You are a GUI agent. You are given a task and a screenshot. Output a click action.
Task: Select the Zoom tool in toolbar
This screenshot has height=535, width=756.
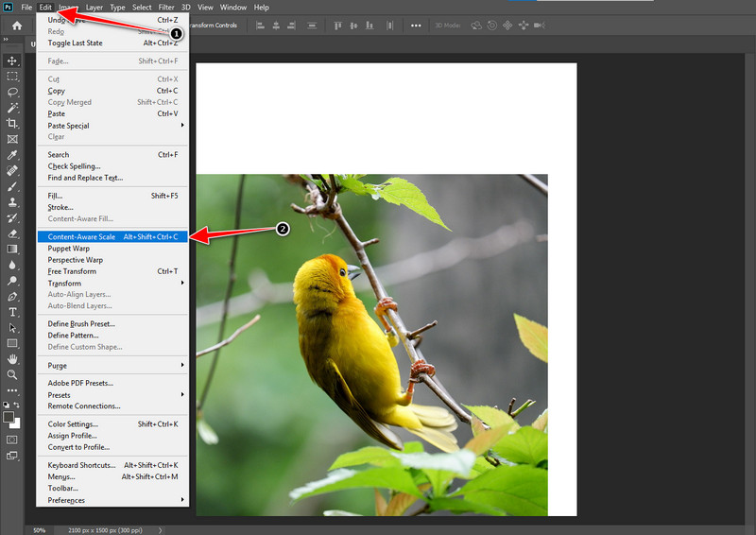tap(12, 375)
